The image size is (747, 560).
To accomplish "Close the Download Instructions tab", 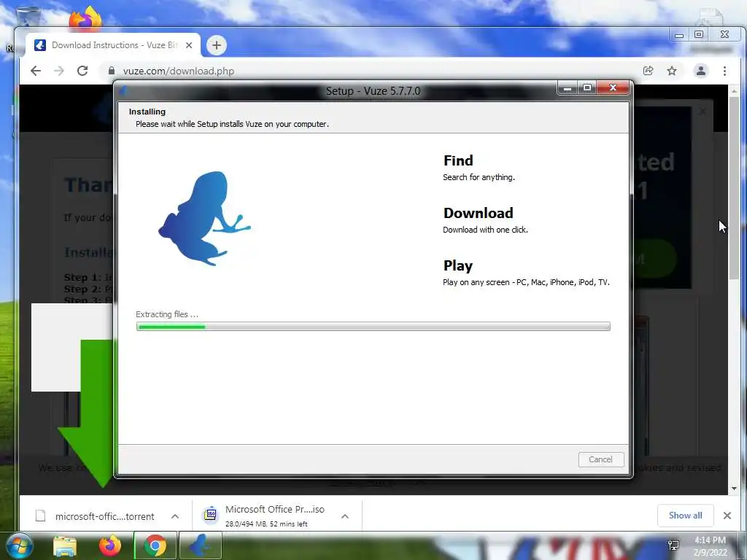I will tap(189, 45).
